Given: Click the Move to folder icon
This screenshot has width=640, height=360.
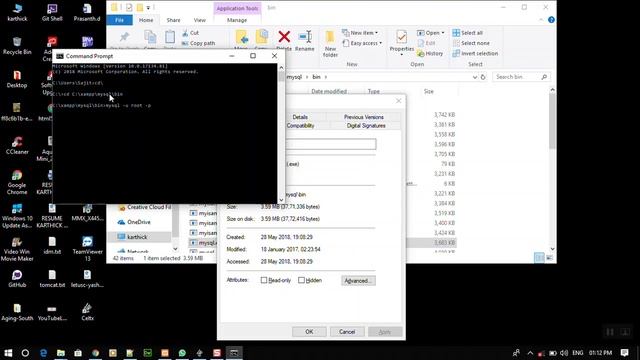Looking at the screenshot, I should point(241,38).
